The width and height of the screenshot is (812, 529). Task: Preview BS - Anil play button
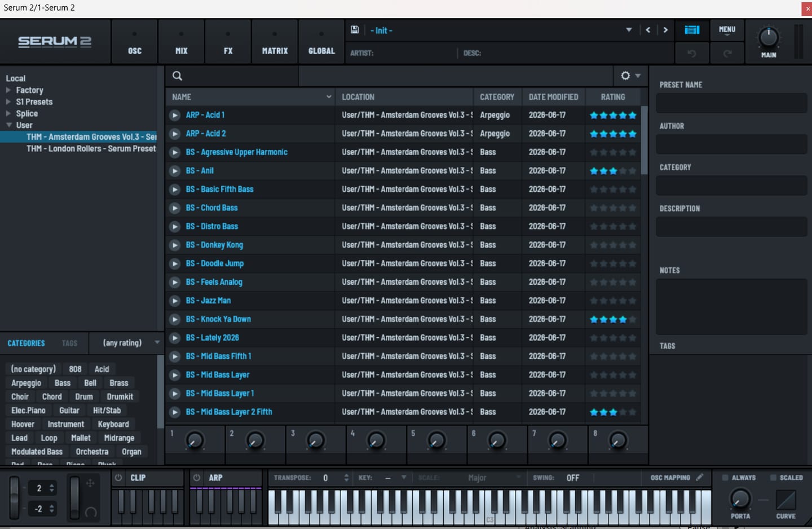click(x=175, y=171)
